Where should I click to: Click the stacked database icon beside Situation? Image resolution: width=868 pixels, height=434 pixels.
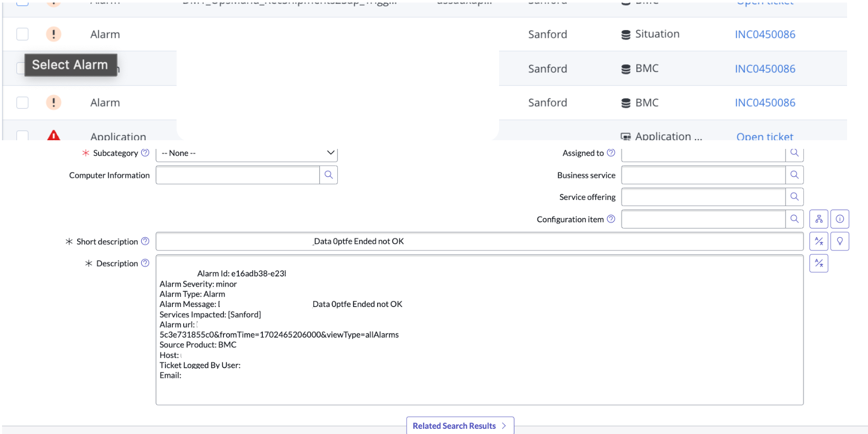[626, 35]
